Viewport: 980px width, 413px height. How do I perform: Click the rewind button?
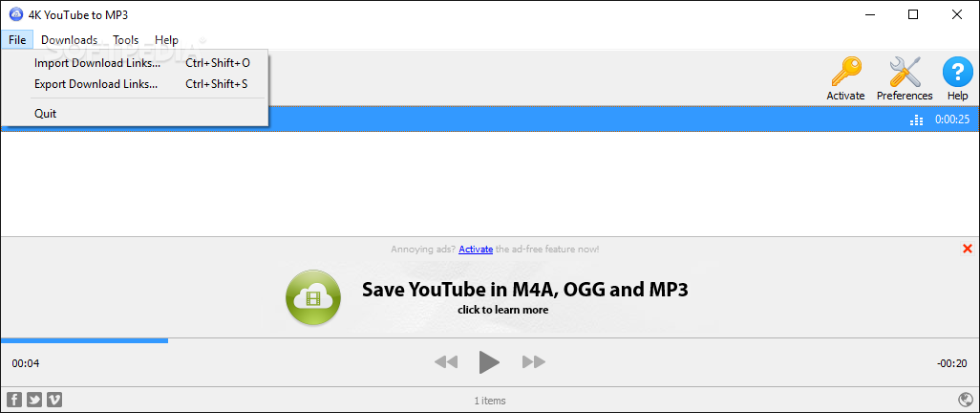point(446,361)
